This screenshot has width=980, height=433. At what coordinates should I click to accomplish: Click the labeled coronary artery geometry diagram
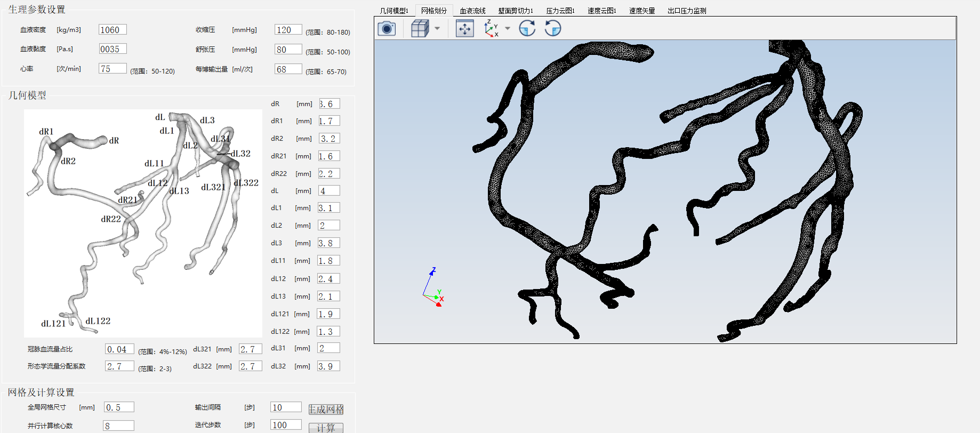(143, 223)
